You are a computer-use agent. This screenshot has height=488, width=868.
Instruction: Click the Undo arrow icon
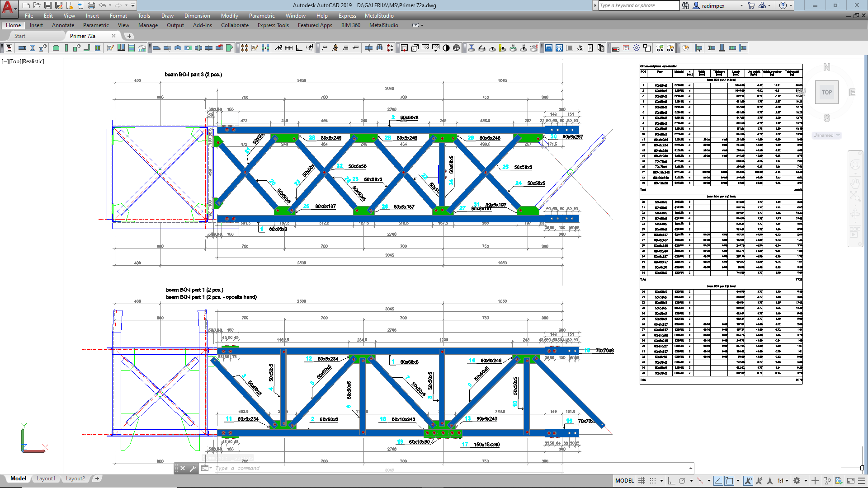102,5
